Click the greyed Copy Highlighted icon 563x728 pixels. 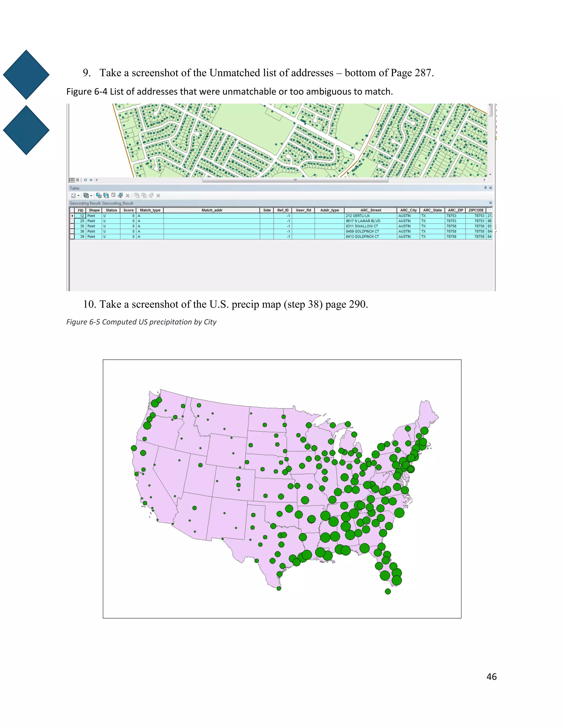tap(137, 196)
